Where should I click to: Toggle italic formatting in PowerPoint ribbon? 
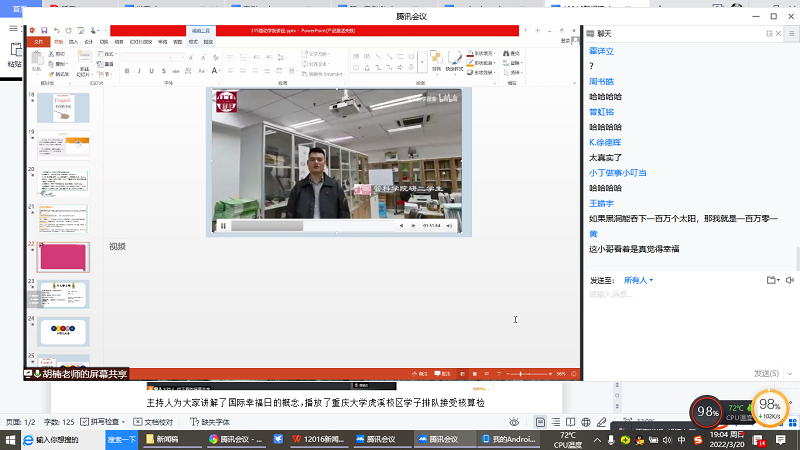[x=139, y=71]
